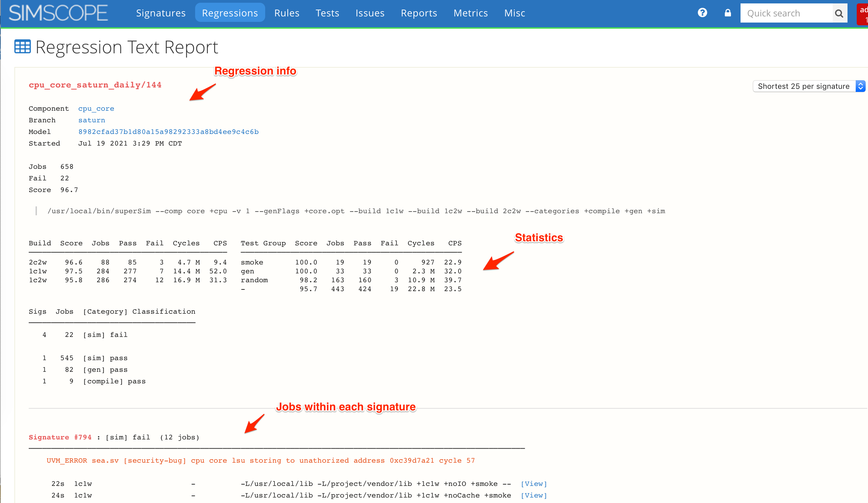Image resolution: width=868 pixels, height=503 pixels.
Task: Open the Reports tab
Action: pyautogui.click(x=419, y=13)
